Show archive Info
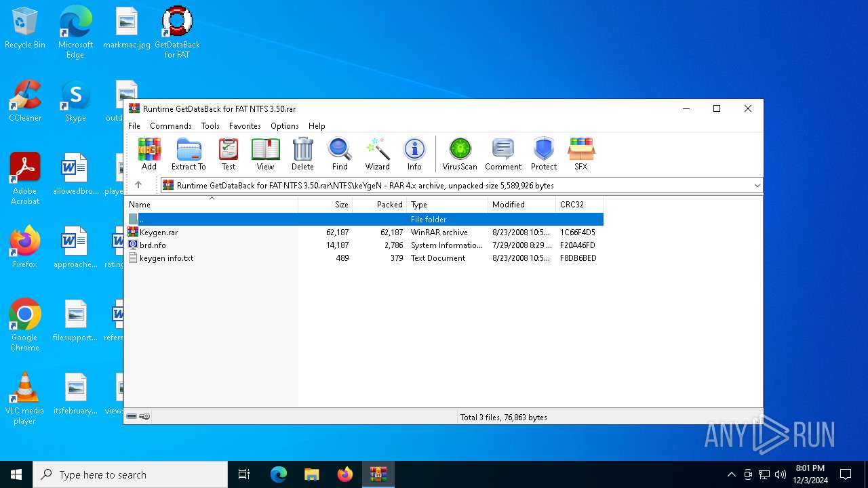The width and height of the screenshot is (868, 488). click(414, 155)
